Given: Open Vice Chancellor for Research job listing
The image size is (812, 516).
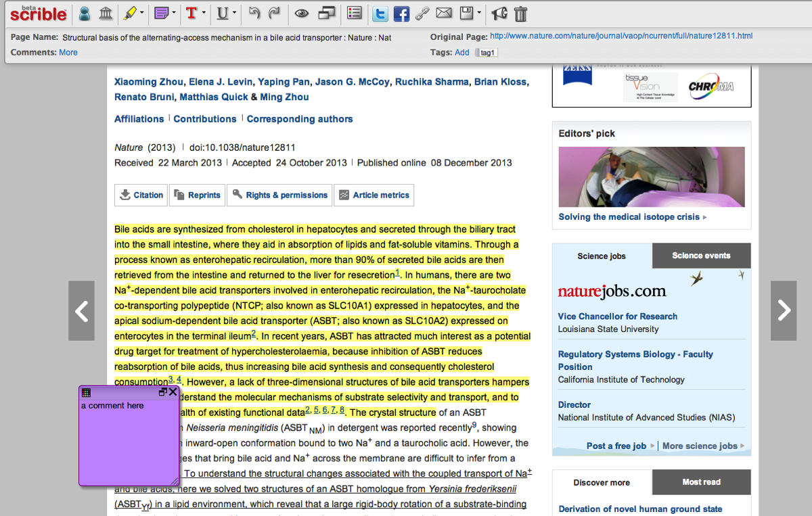Looking at the screenshot, I should (x=618, y=316).
